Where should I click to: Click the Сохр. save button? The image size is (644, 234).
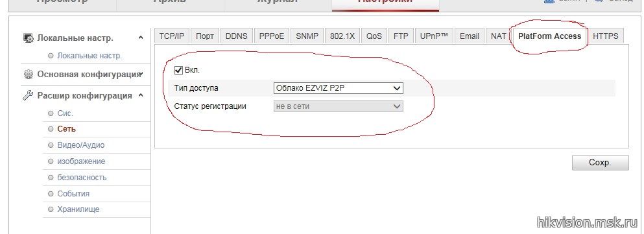pos(600,163)
